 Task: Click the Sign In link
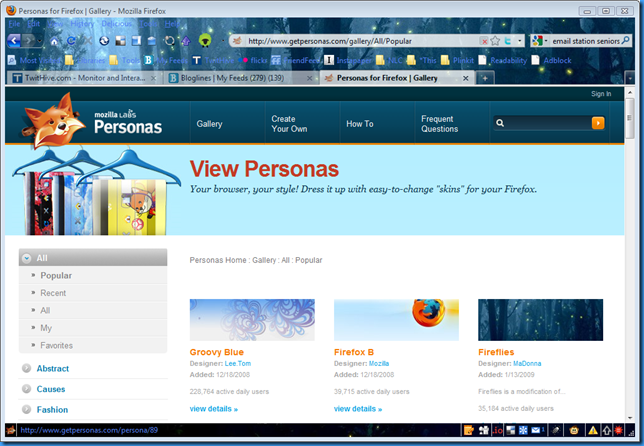coord(601,94)
